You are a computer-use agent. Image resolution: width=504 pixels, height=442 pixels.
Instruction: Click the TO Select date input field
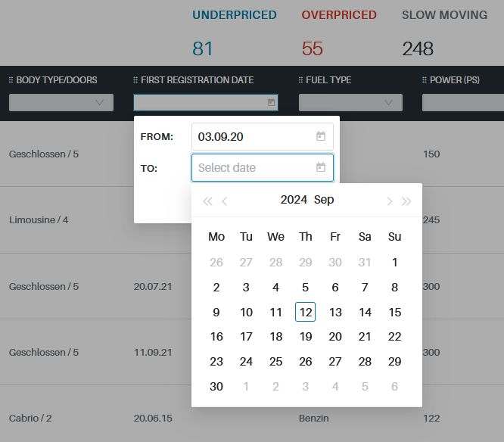pyautogui.click(x=254, y=168)
